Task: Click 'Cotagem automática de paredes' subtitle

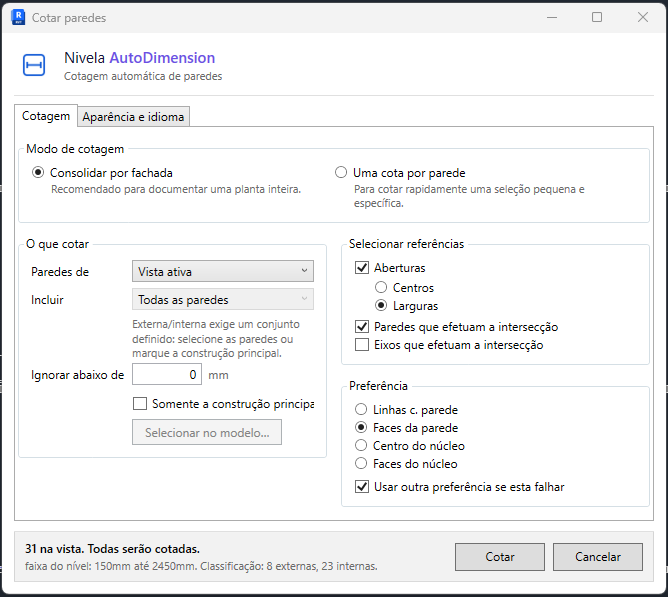Action: pos(143,76)
